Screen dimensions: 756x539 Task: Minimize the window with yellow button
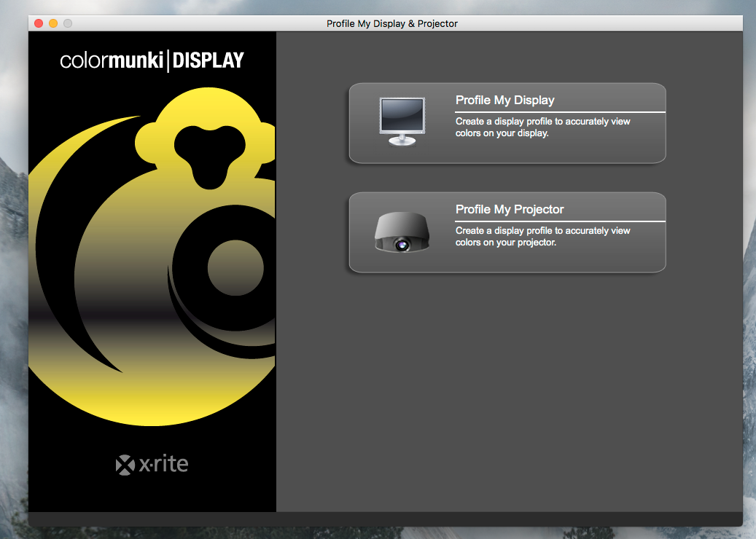[53, 23]
